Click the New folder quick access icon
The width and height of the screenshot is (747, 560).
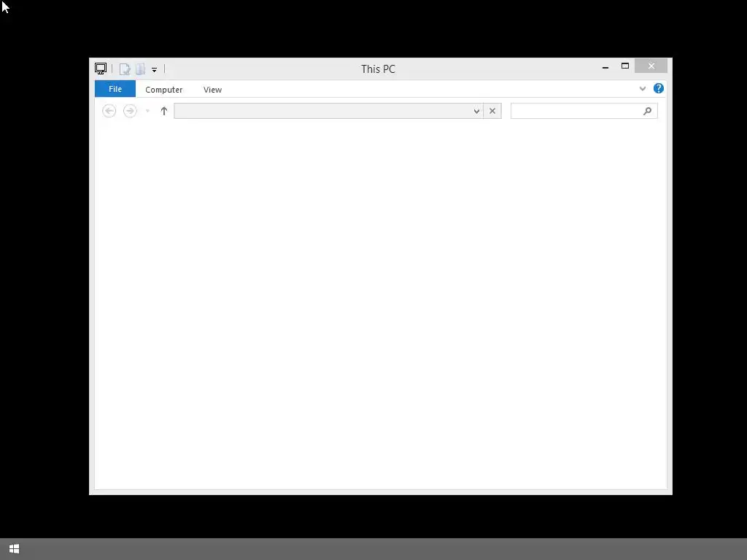coord(141,69)
